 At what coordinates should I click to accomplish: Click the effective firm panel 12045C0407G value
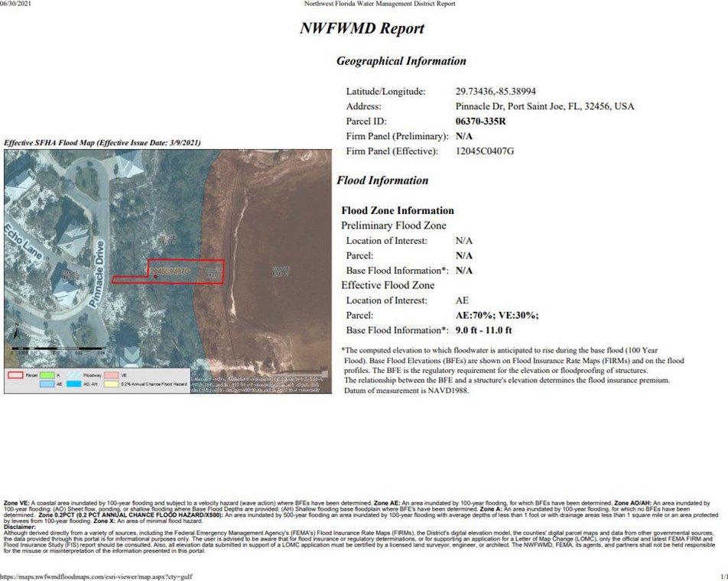pos(485,151)
